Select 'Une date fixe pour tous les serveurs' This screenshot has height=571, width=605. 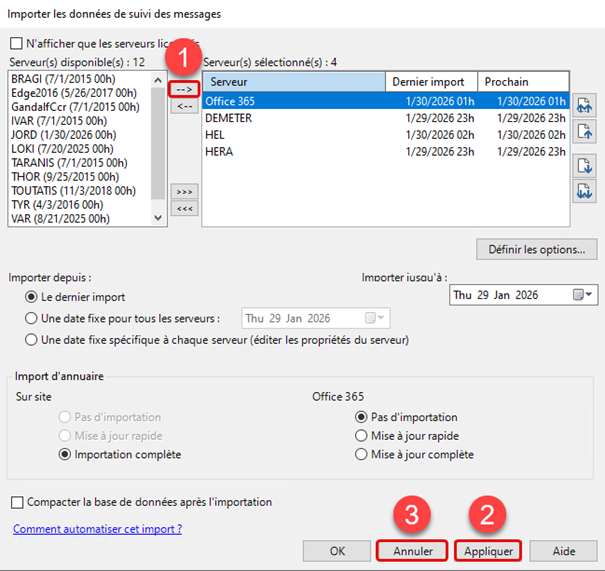click(x=32, y=319)
